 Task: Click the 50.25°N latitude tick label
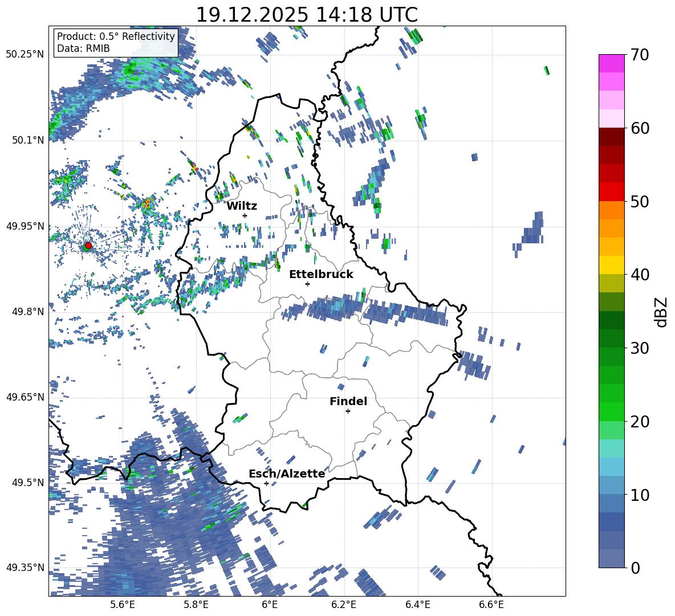coord(25,54)
